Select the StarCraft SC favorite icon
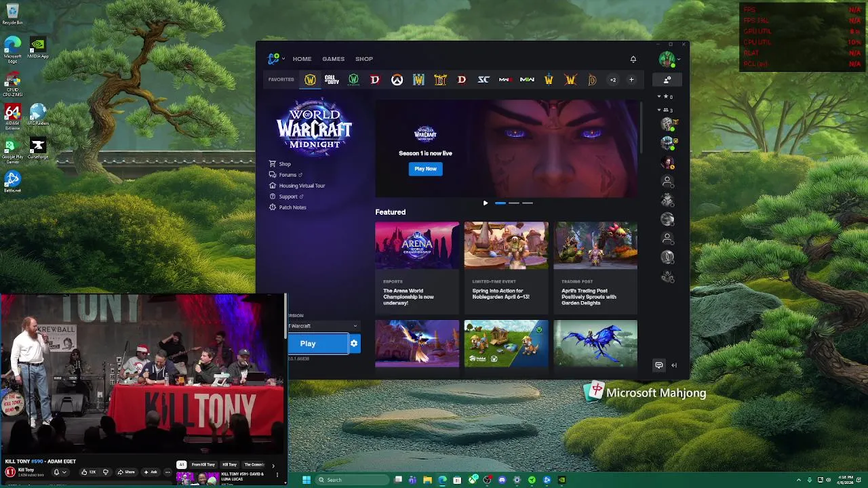The height and width of the screenshot is (488, 868). point(484,79)
